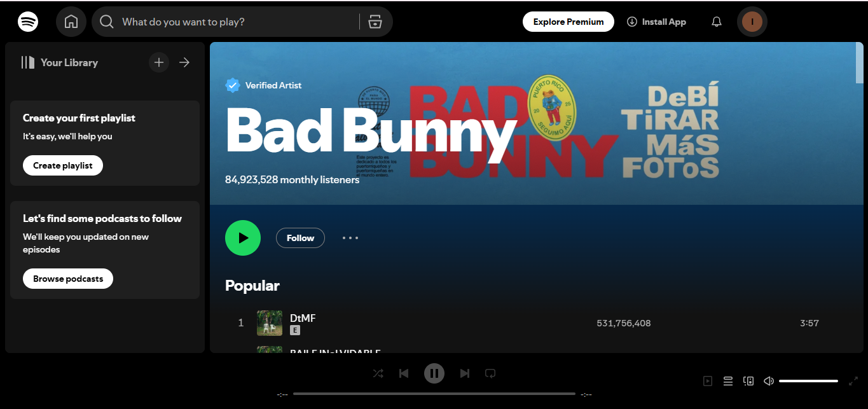
Task: Select Explore Premium
Action: pos(568,21)
